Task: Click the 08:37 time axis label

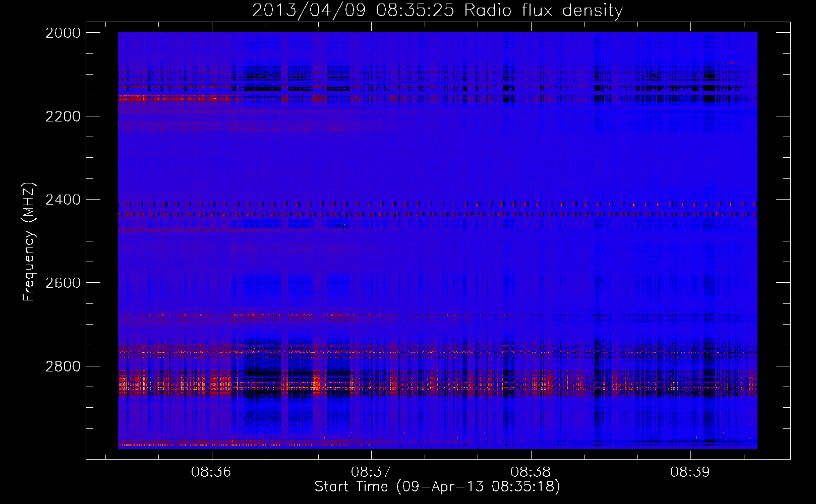Action: tap(371, 472)
